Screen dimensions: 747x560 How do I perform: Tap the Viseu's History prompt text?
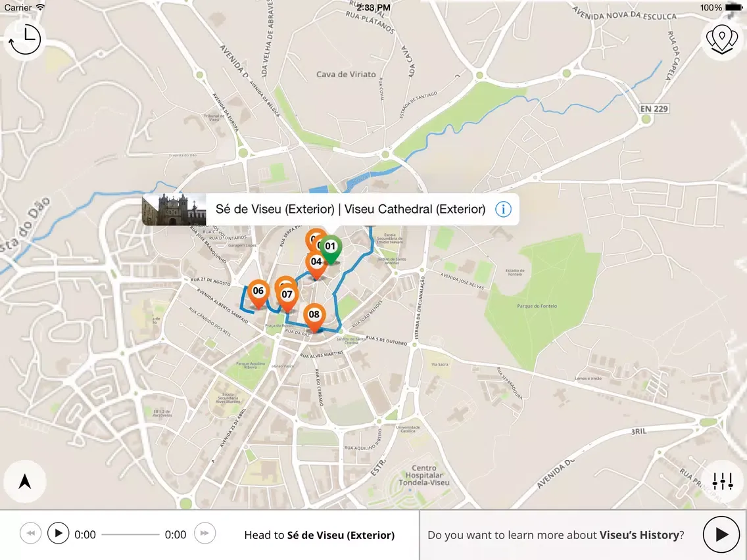click(x=555, y=535)
